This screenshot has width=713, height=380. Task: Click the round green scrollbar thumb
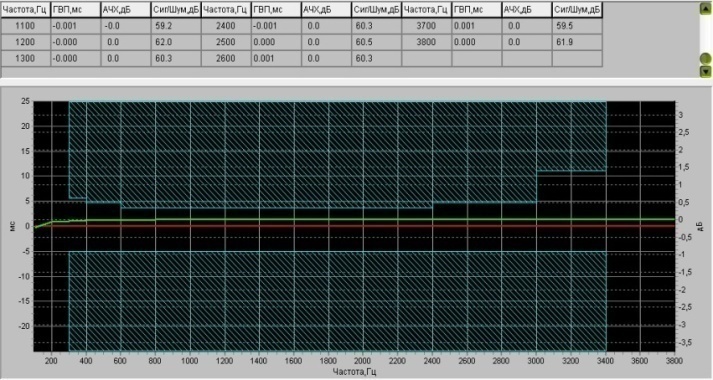(x=706, y=59)
